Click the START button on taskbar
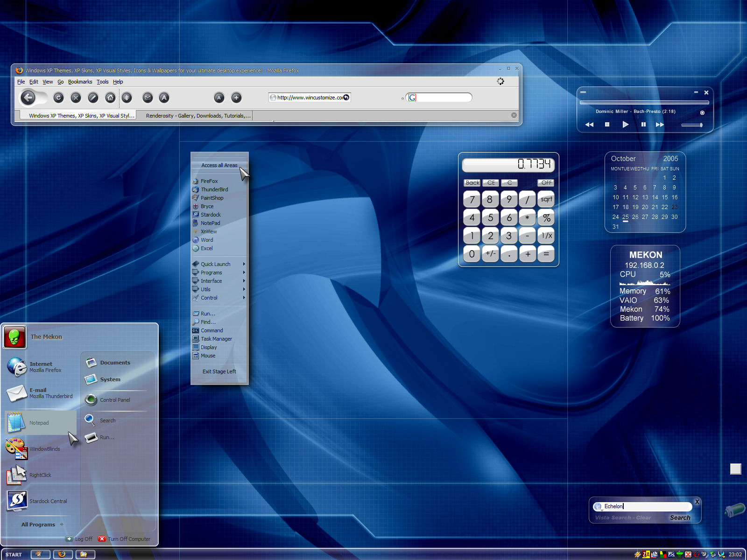The height and width of the screenshot is (560, 747). pyautogui.click(x=14, y=554)
